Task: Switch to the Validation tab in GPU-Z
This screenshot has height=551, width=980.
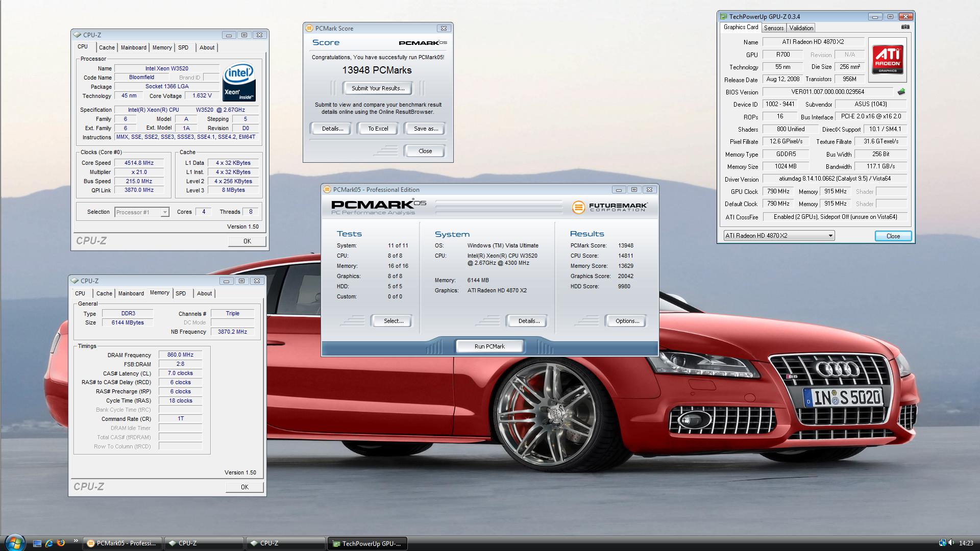Action: 801,28
